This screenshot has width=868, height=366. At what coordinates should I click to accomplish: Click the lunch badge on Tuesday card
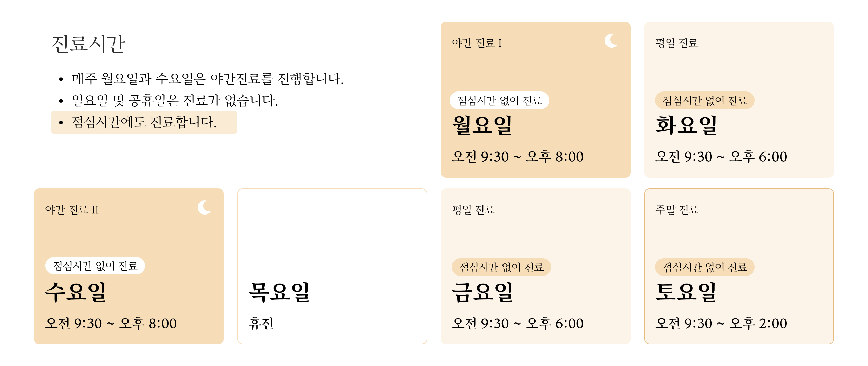[x=705, y=100]
